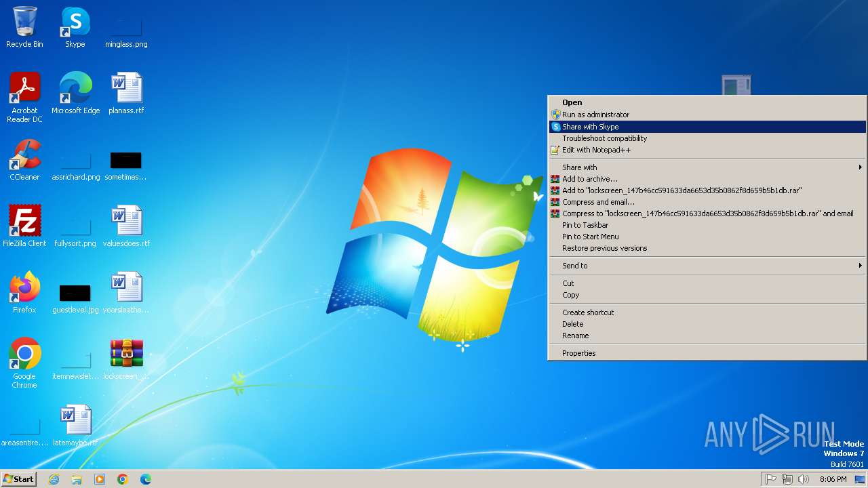Launch Chrome from the taskbar
Image resolution: width=868 pixels, height=488 pixels.
[123, 479]
